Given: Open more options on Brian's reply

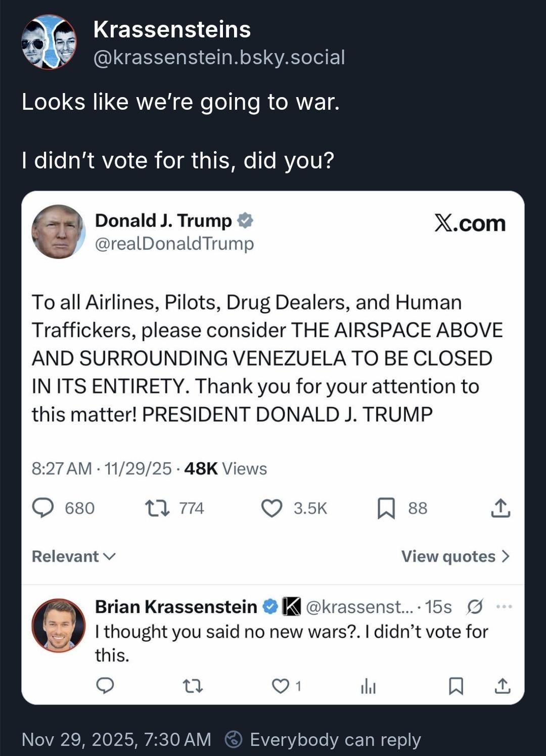Looking at the screenshot, I should click(504, 606).
